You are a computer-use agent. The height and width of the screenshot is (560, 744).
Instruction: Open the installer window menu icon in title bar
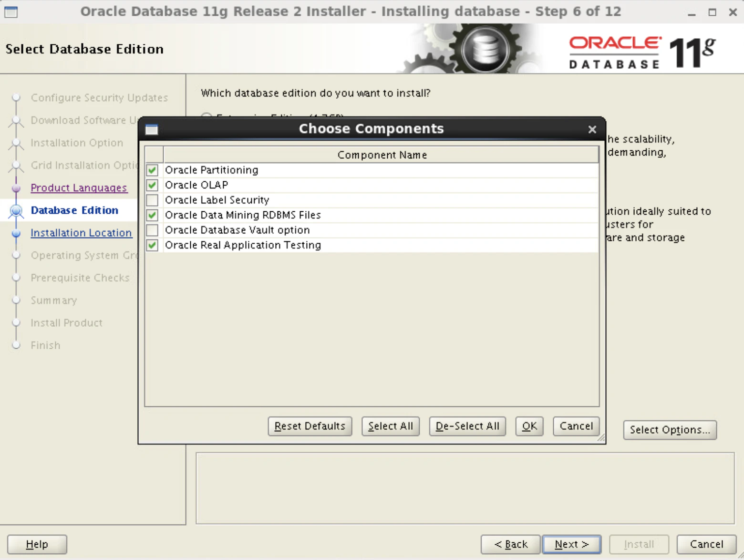[x=11, y=12]
